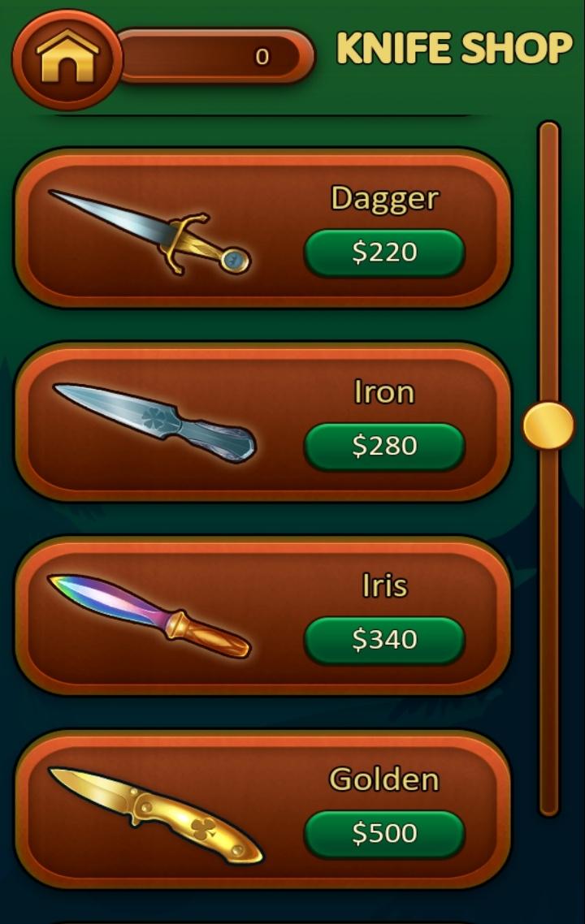Select the Iron item name label
The height and width of the screenshot is (924, 585).
pyautogui.click(x=384, y=392)
